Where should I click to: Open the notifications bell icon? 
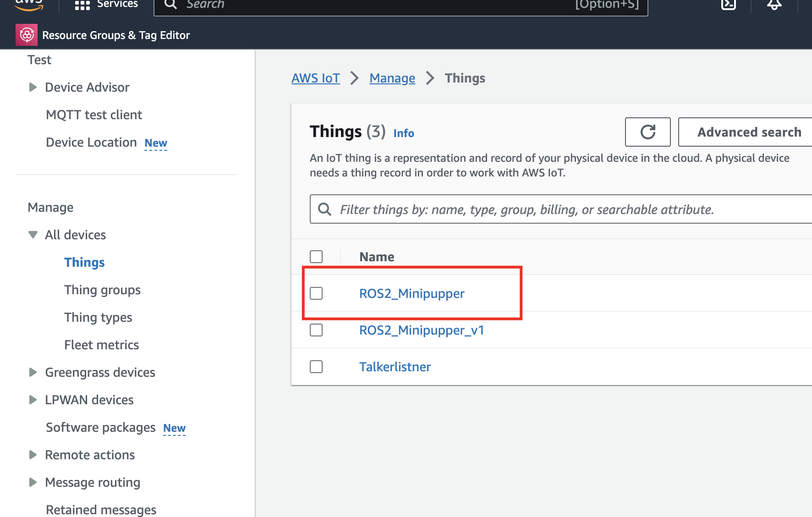(x=774, y=5)
